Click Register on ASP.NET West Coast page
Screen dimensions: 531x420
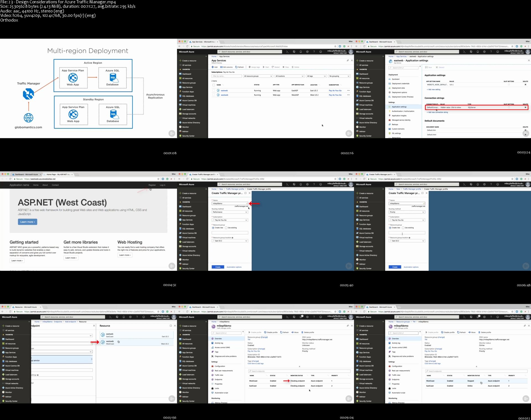(x=152, y=185)
